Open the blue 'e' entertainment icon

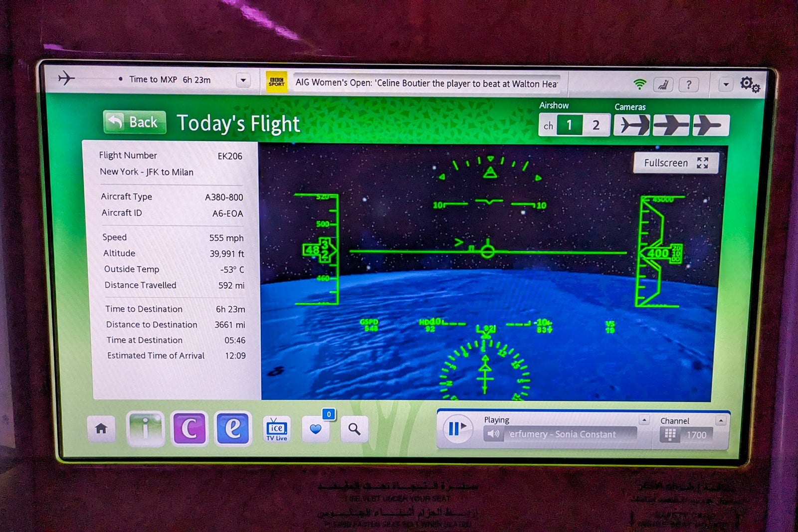233,428
